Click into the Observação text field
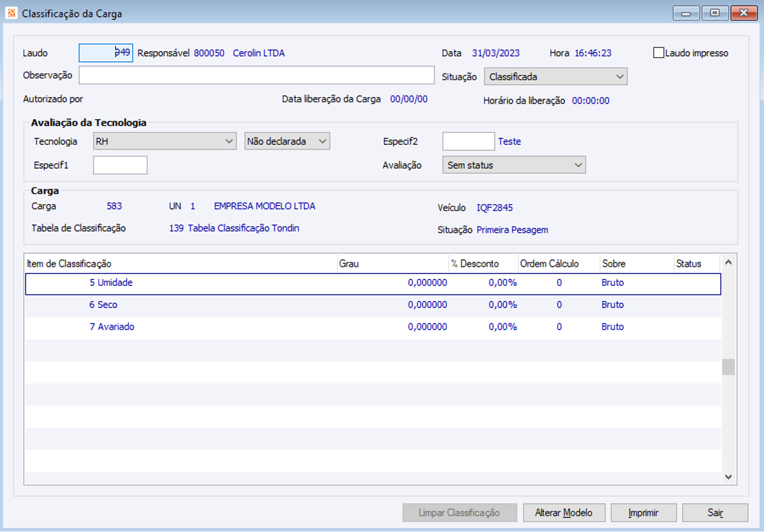Screen dimensions: 764x532 click(256, 76)
